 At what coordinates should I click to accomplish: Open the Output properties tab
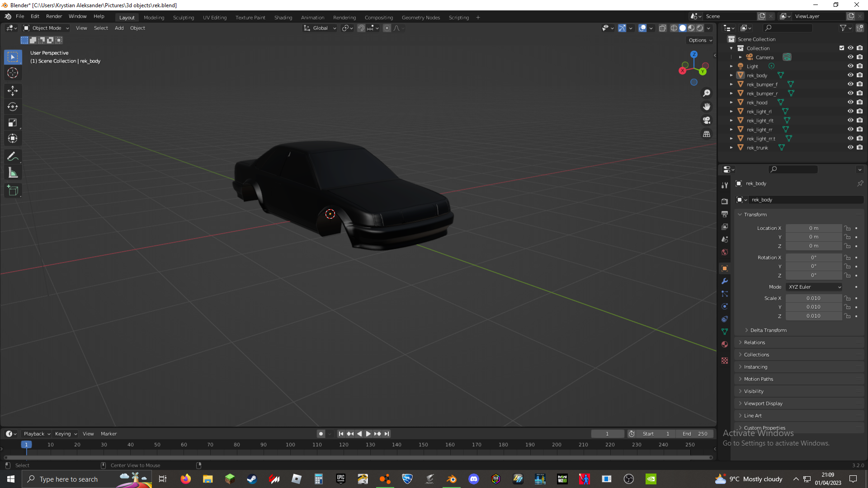point(725,214)
